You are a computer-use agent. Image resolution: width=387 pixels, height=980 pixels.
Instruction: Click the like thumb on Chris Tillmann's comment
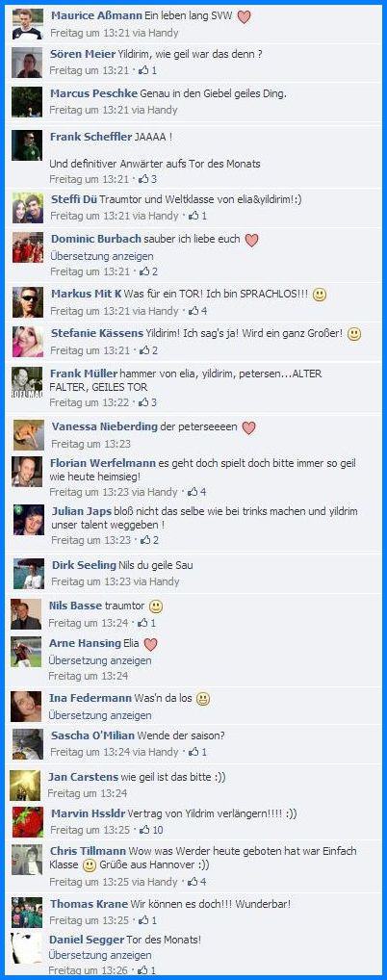click(x=193, y=881)
